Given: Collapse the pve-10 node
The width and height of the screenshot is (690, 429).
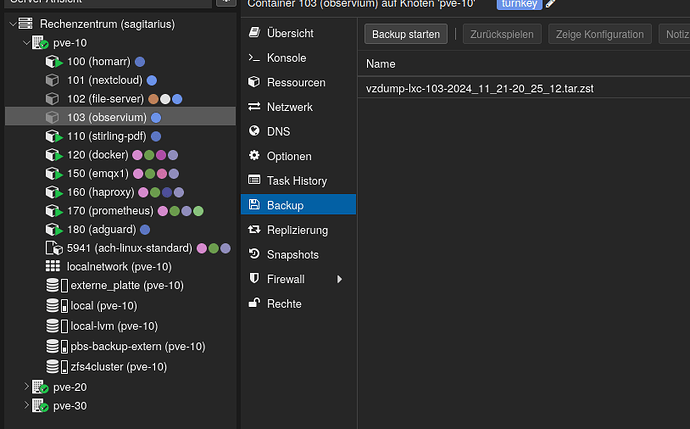Looking at the screenshot, I should pos(26,43).
